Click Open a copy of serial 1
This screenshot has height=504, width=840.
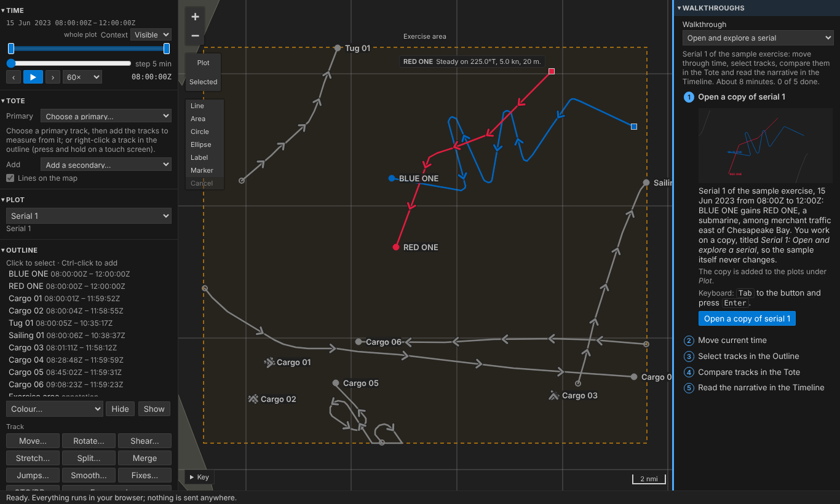[747, 318]
